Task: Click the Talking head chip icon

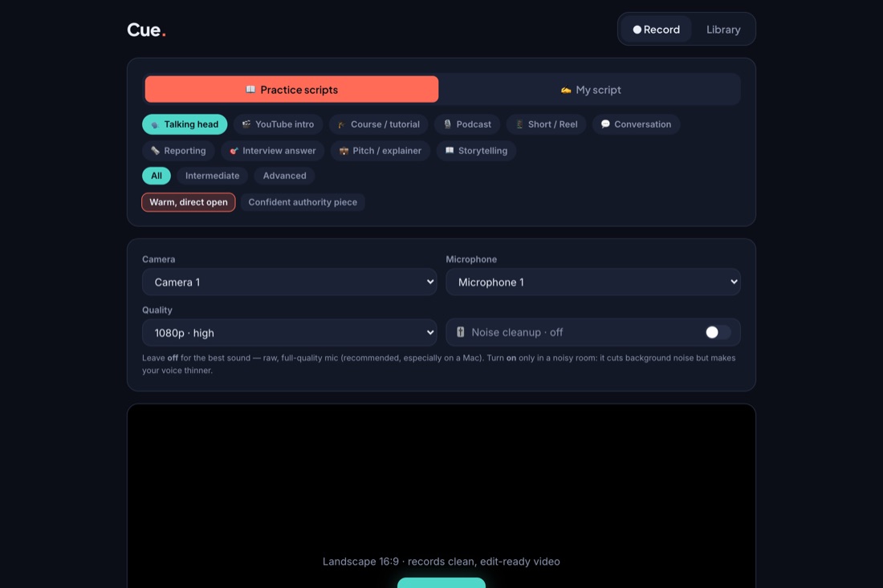Action: point(155,125)
